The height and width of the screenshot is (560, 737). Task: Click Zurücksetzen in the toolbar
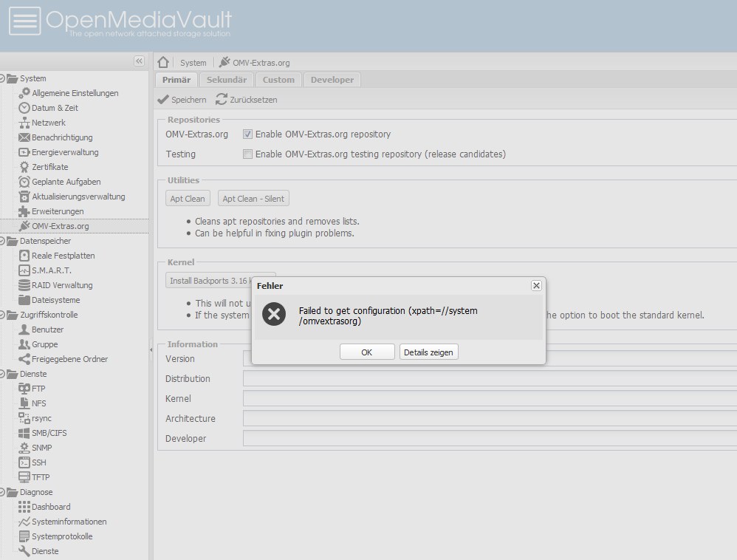[x=247, y=100]
